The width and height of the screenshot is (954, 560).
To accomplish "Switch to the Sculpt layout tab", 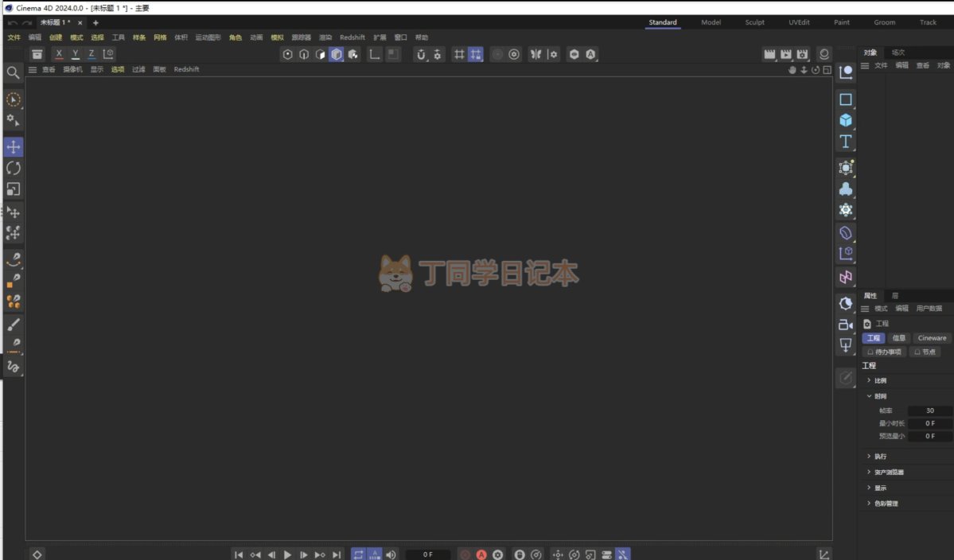I will coord(754,22).
